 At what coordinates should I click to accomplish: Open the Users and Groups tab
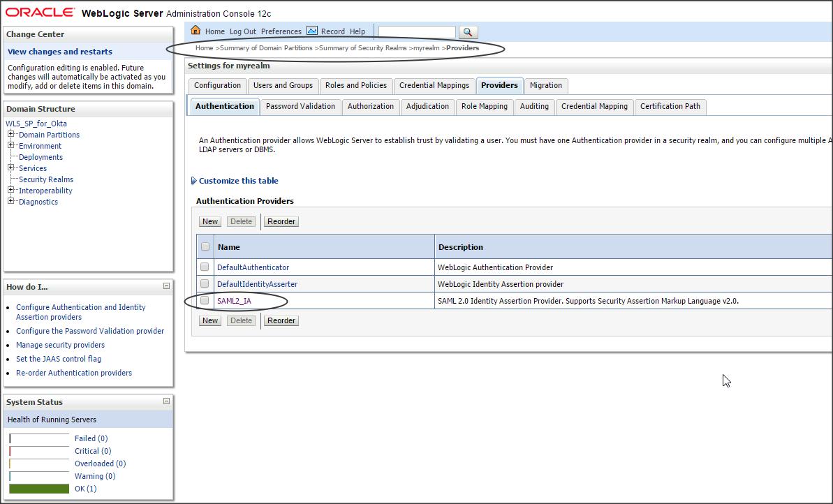point(283,85)
